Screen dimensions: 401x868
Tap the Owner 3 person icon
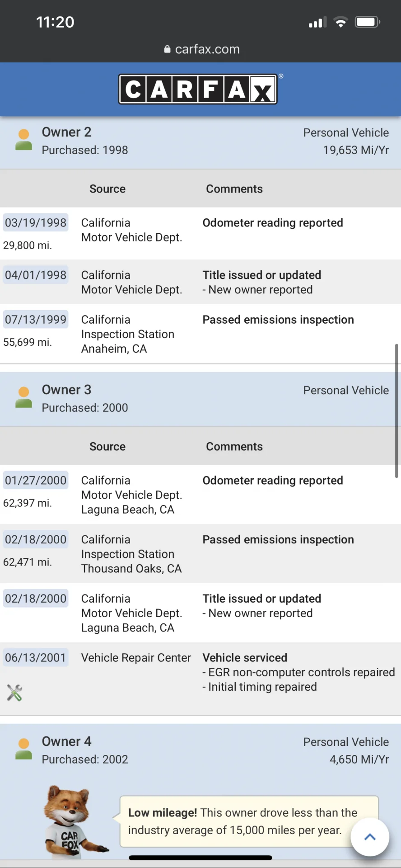tap(24, 397)
